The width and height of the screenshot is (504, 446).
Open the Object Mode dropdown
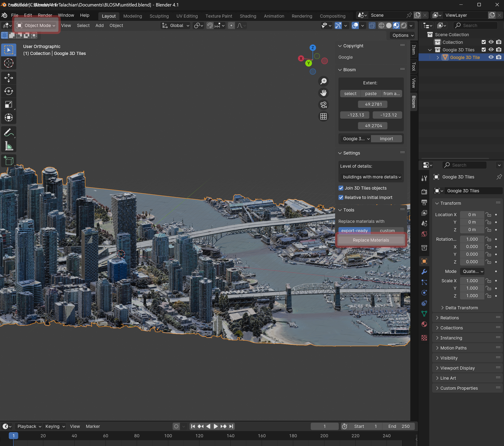(x=36, y=25)
